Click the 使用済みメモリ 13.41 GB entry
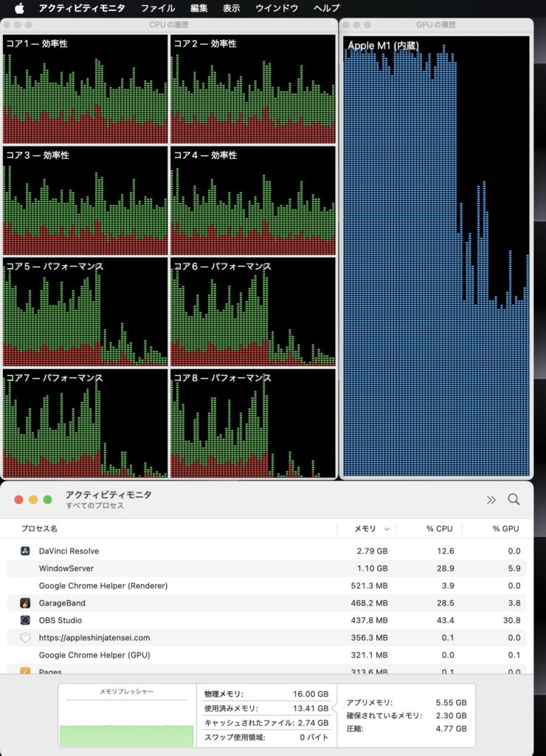Screen dimensions: 546x756 click(266, 708)
